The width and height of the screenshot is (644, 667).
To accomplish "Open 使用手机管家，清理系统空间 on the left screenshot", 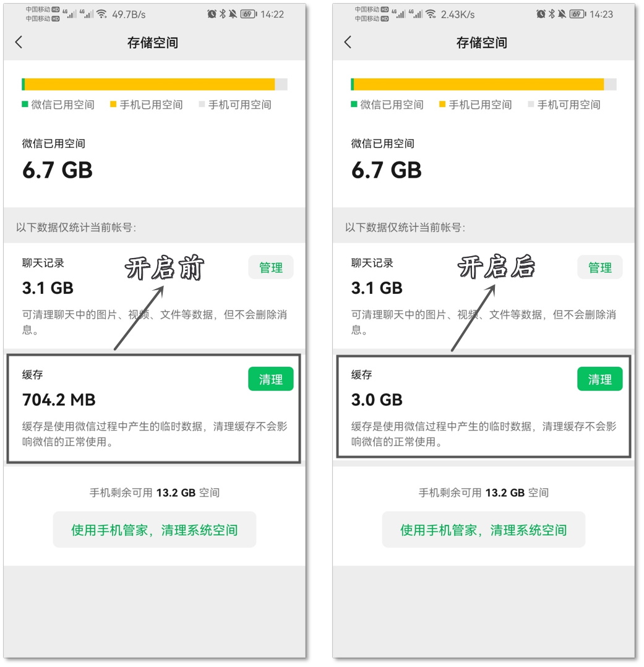I will pyautogui.click(x=154, y=530).
